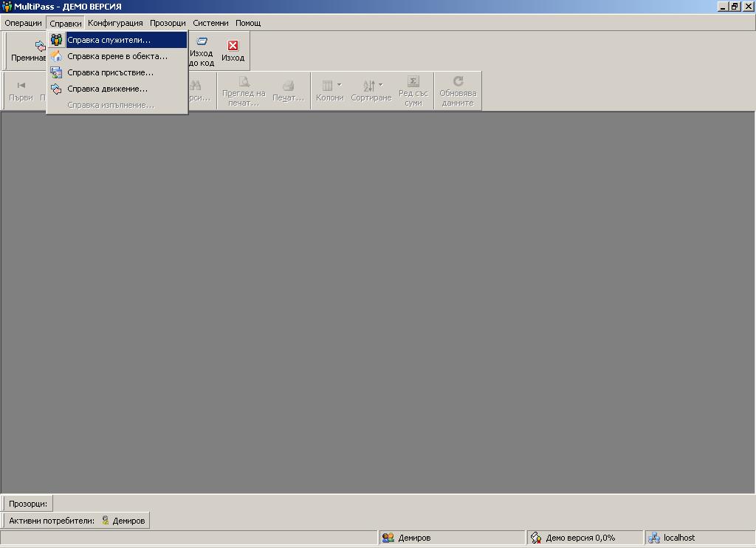Screen dimensions: 756x548
Task: Click the Изход до код toolbar icon
Action: [x=202, y=42]
